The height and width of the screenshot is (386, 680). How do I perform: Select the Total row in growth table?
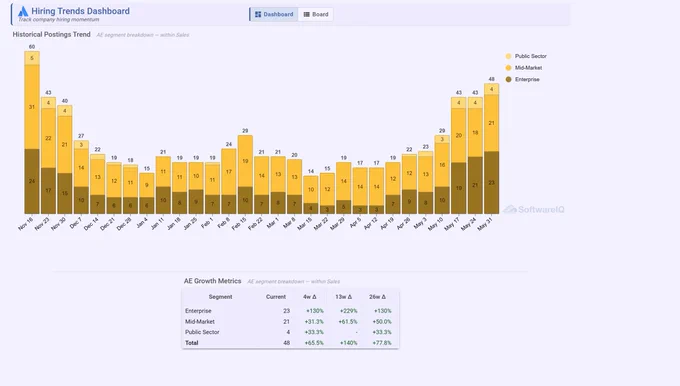290,343
